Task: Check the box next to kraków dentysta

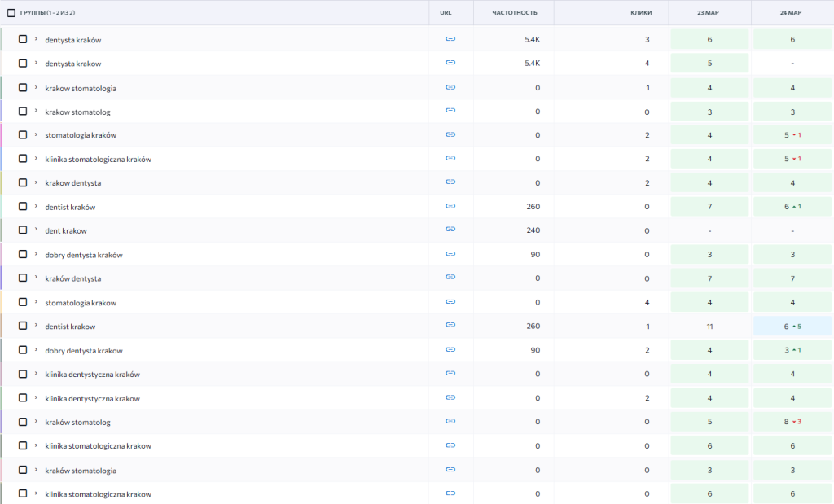Action: pos(23,278)
